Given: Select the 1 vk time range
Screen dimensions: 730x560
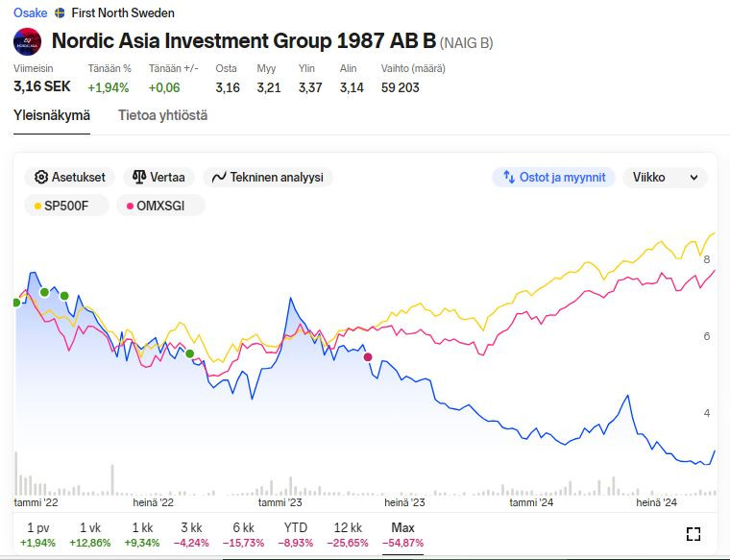Looking at the screenshot, I should click(90, 534).
